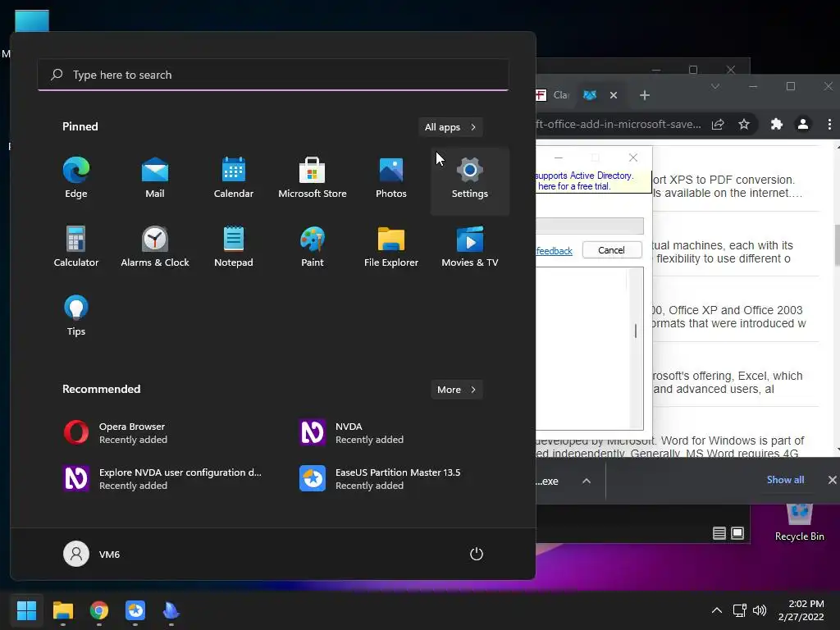Image resolution: width=840 pixels, height=630 pixels.
Task: Expand the All apps list
Action: [450, 127]
